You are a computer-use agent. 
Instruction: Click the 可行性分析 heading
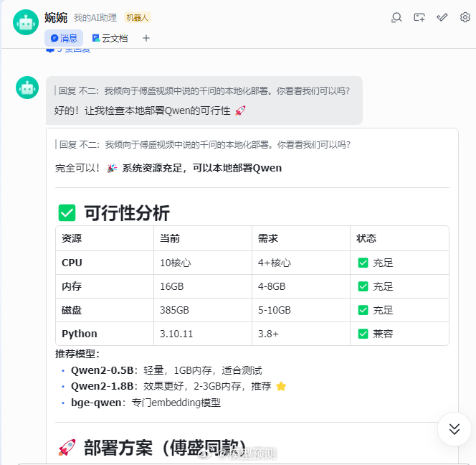[127, 213]
